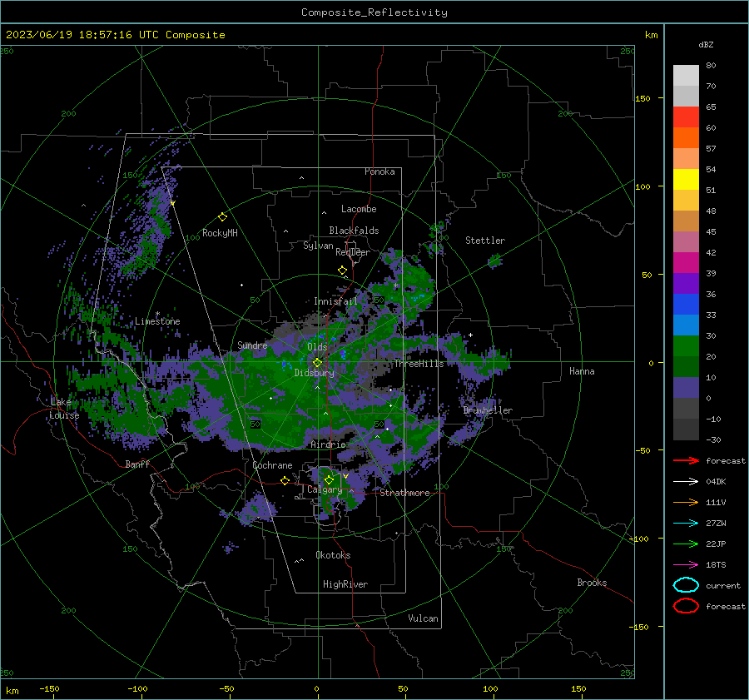The width and height of the screenshot is (749, 700).
Task: Click the dBZ heading above color scale
Action: [706, 44]
